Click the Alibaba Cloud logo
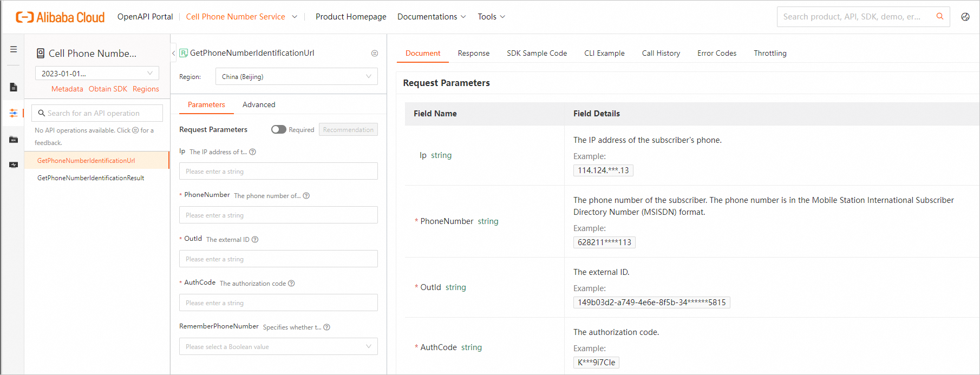The image size is (980, 375). pyautogui.click(x=60, y=17)
